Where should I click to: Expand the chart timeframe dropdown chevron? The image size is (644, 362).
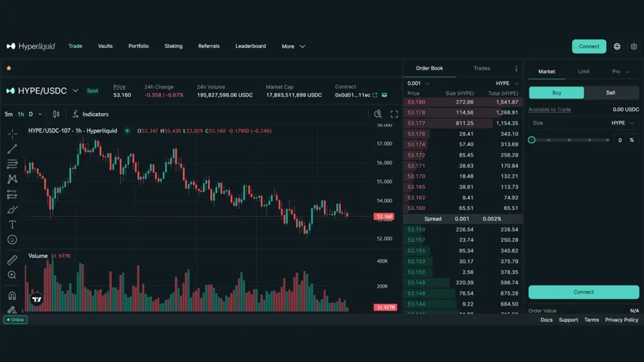pyautogui.click(x=40, y=114)
